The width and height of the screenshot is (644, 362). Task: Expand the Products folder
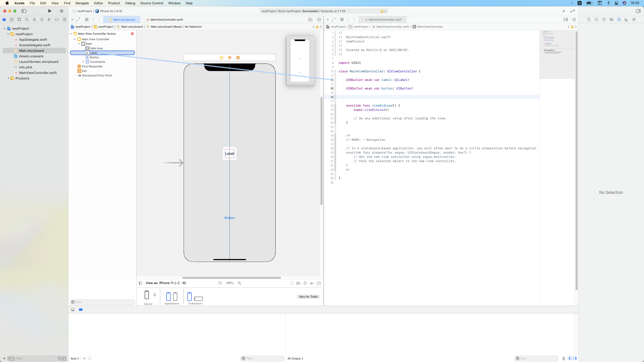tap(8, 78)
